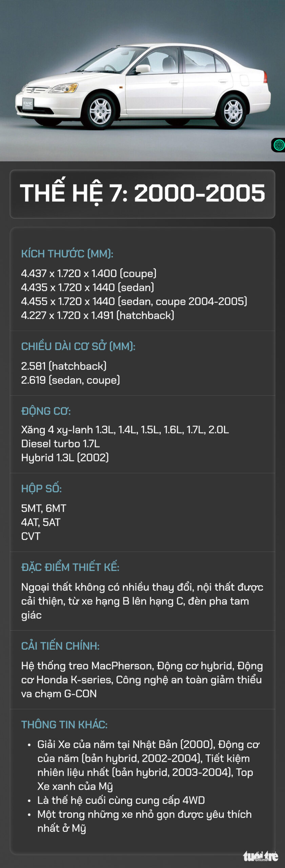This screenshot has width=285, height=868.
Task: Click the car's front headlight
Action: [64, 88]
